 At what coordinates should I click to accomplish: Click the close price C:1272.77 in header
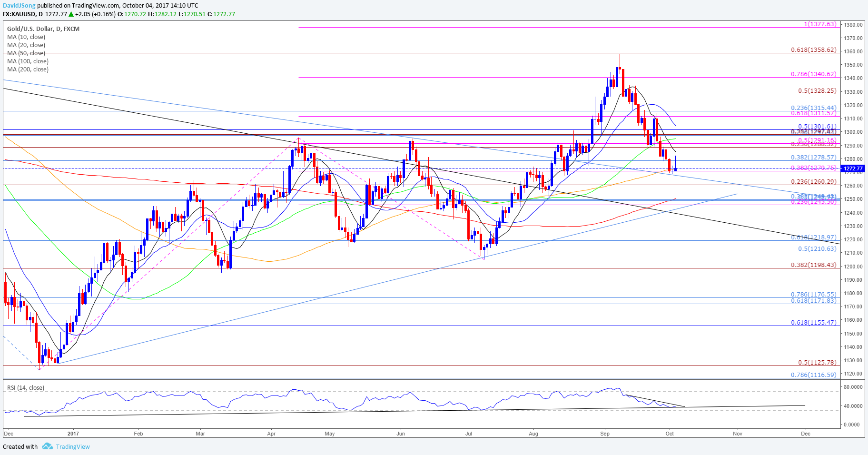[221, 14]
